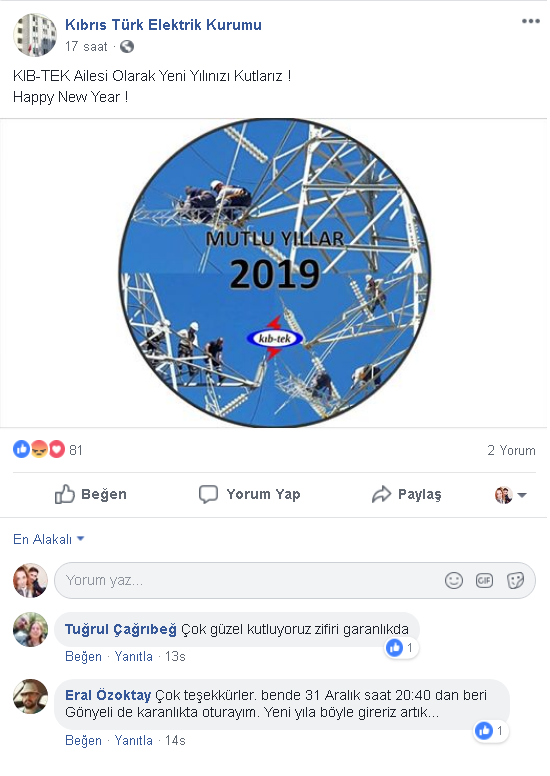Like Eral Özoktay's comment with Beğen
Screen dimensions: 550x776
pyautogui.click(x=83, y=740)
